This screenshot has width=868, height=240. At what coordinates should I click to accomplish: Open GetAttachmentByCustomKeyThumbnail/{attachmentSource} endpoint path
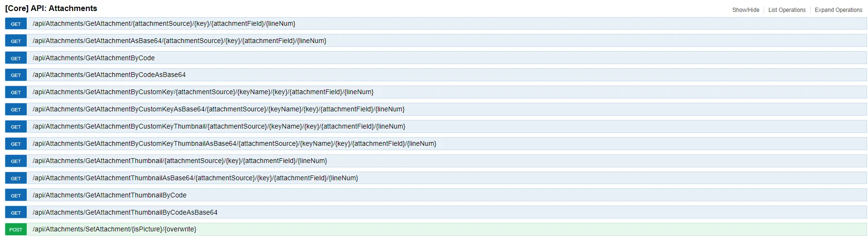[219, 127]
